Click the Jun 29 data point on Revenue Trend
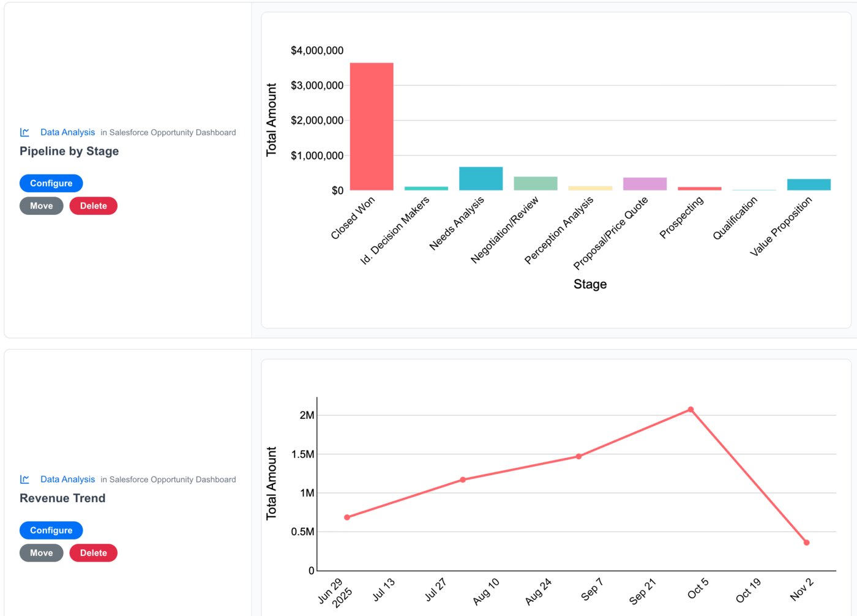This screenshot has height=616, width=857. click(347, 517)
